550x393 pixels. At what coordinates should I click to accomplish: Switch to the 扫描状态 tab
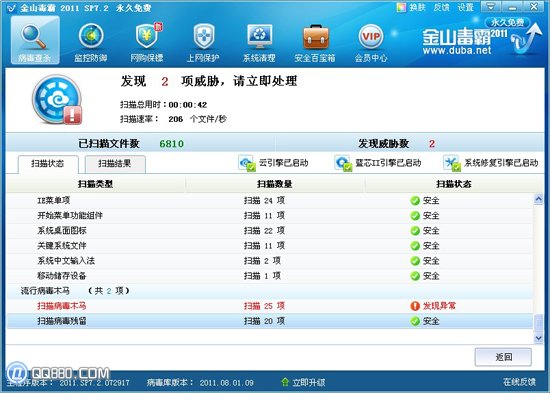(48, 164)
